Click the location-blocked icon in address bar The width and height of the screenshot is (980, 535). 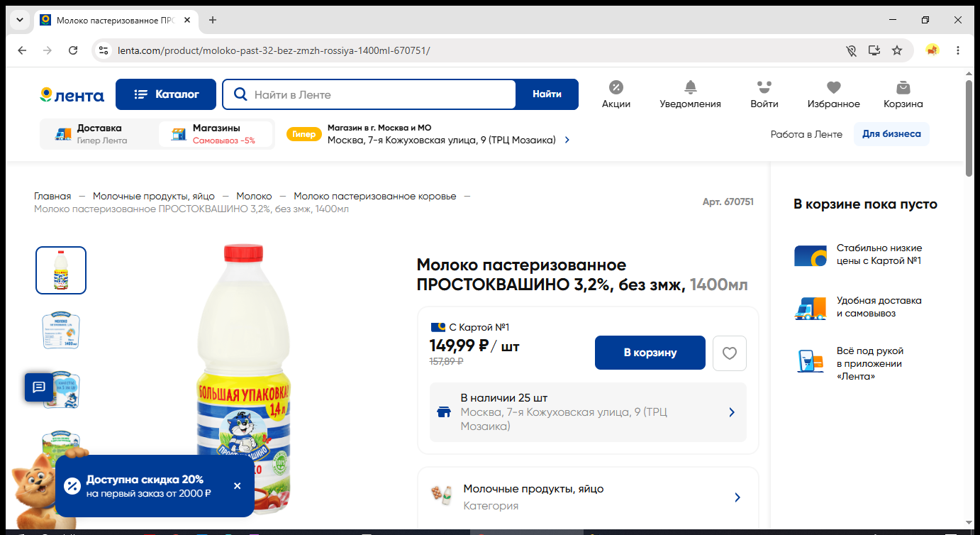852,50
